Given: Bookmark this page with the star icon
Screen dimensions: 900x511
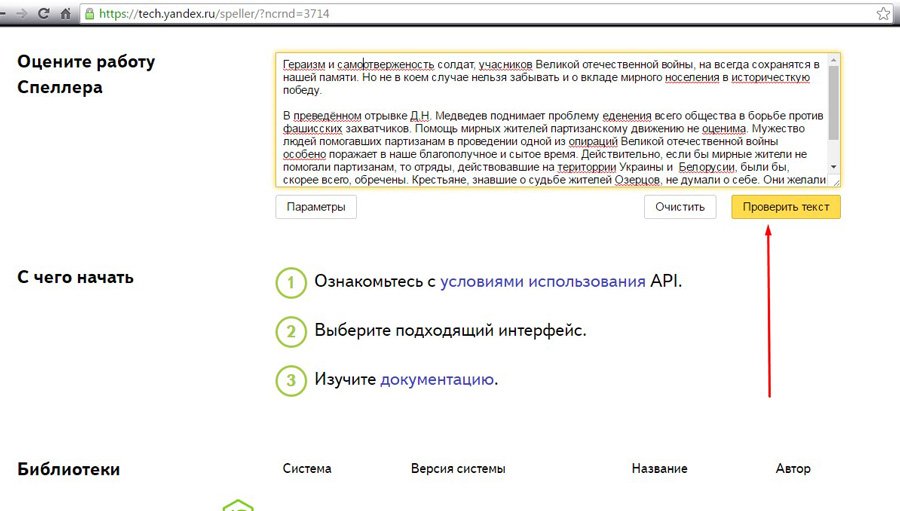Looking at the screenshot, I should click(x=883, y=14).
